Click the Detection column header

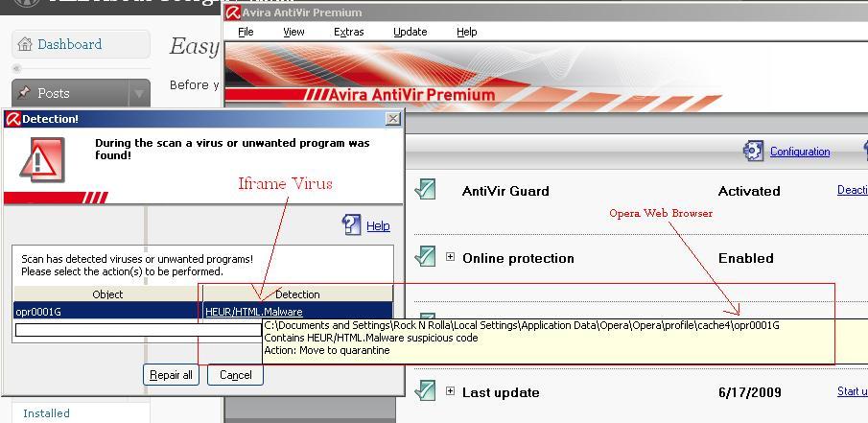tap(298, 294)
